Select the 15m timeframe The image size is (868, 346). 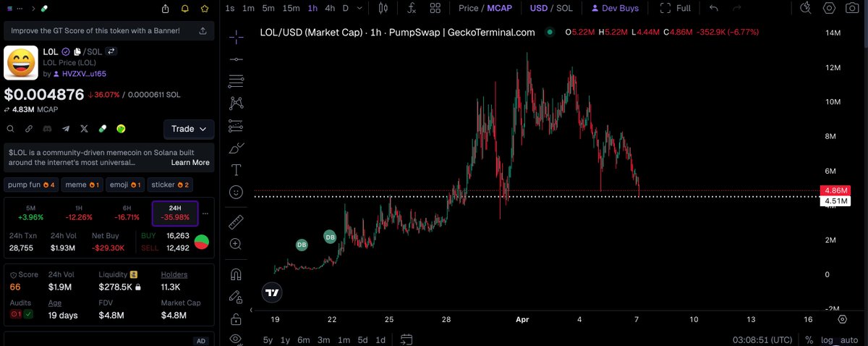291,8
